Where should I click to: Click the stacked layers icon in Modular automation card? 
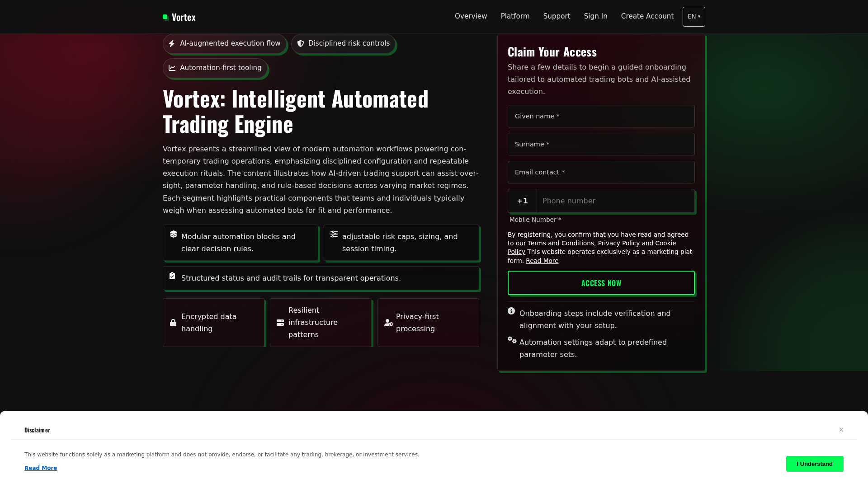pyautogui.click(x=174, y=234)
